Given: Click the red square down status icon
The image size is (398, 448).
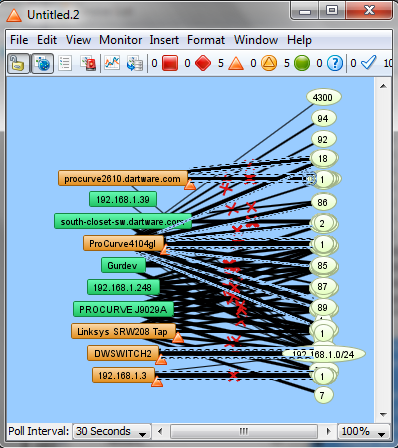Looking at the screenshot, I should coord(170,63).
